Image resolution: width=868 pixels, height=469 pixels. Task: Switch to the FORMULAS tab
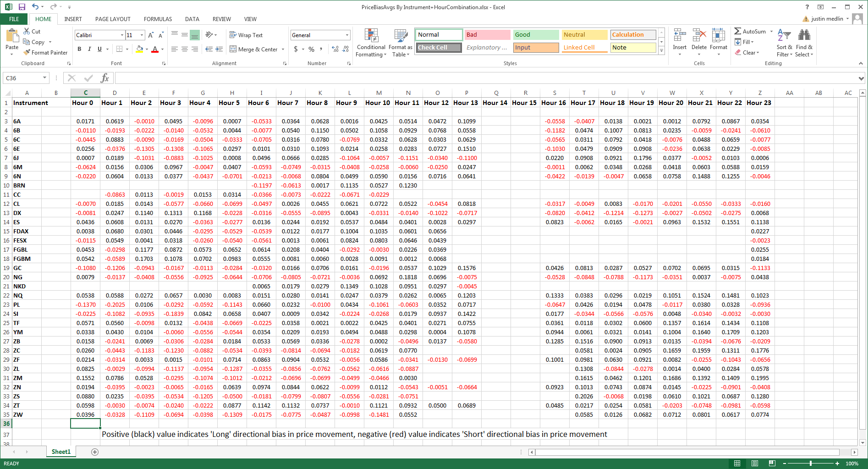[158, 19]
